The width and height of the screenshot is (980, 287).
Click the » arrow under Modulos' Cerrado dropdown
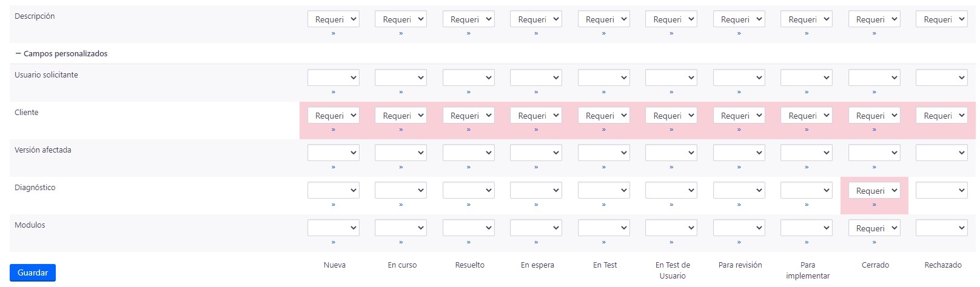pyautogui.click(x=874, y=242)
